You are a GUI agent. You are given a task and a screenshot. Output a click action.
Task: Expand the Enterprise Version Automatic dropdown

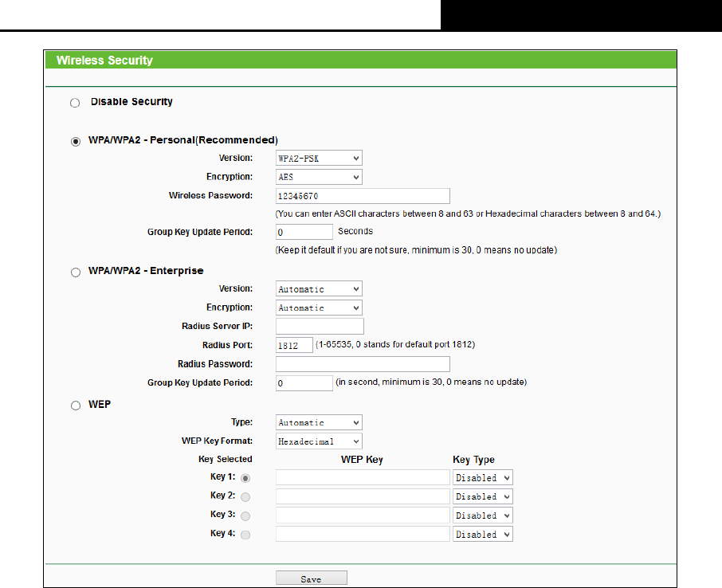pyautogui.click(x=319, y=289)
